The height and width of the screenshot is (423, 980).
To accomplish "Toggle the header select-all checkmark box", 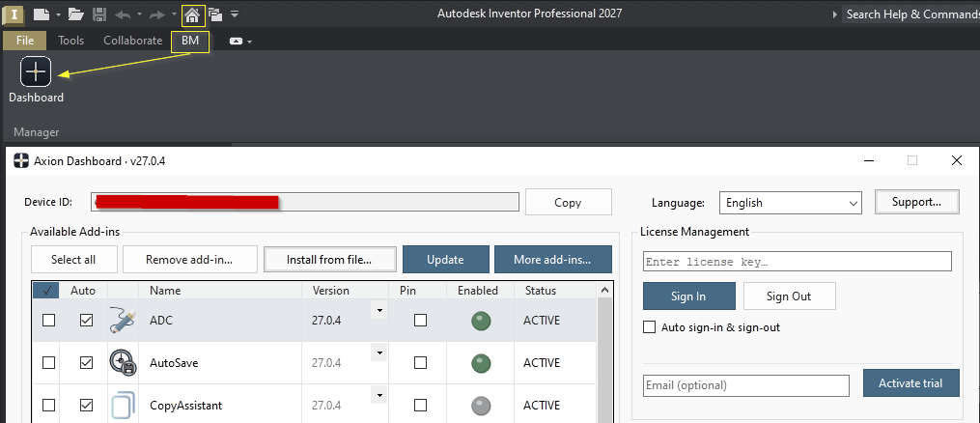I will coord(46,290).
